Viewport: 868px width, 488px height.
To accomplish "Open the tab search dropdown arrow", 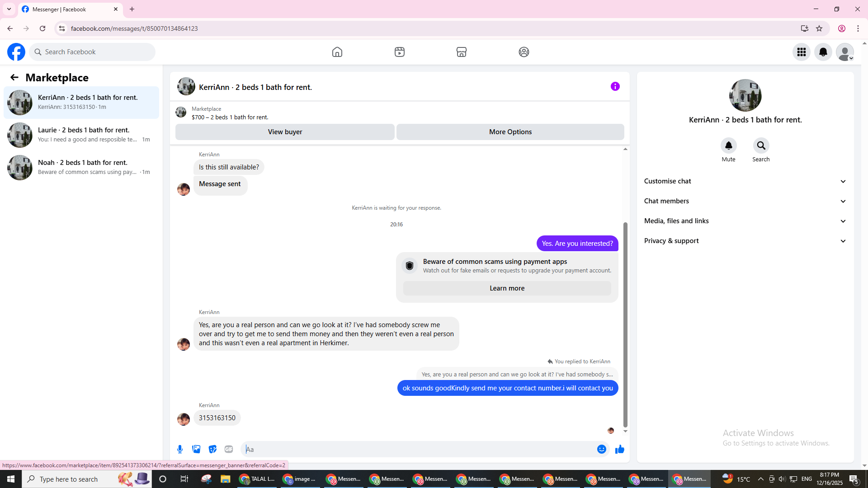I will 9,9.
